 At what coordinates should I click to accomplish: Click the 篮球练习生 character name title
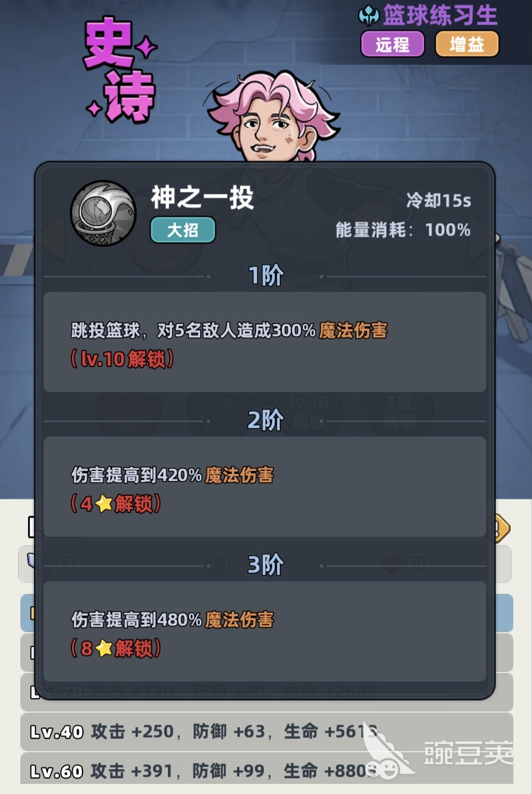(x=440, y=16)
